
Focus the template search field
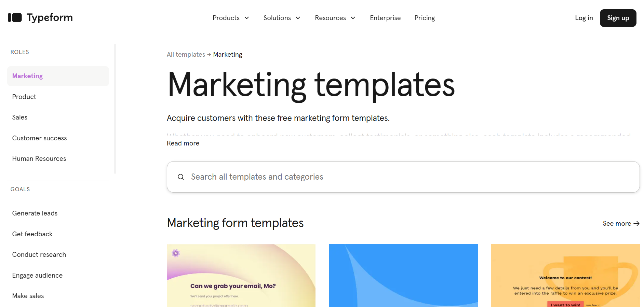coord(403,177)
